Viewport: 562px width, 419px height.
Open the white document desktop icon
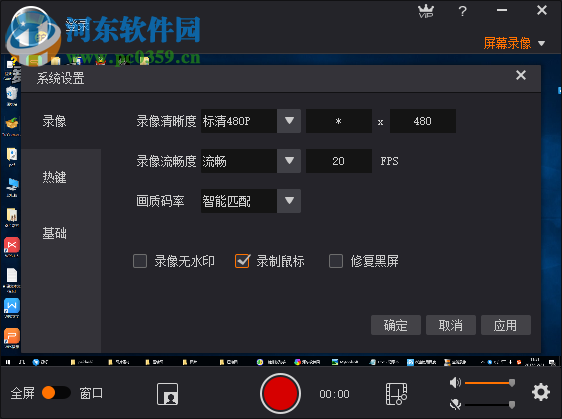(x=12, y=276)
